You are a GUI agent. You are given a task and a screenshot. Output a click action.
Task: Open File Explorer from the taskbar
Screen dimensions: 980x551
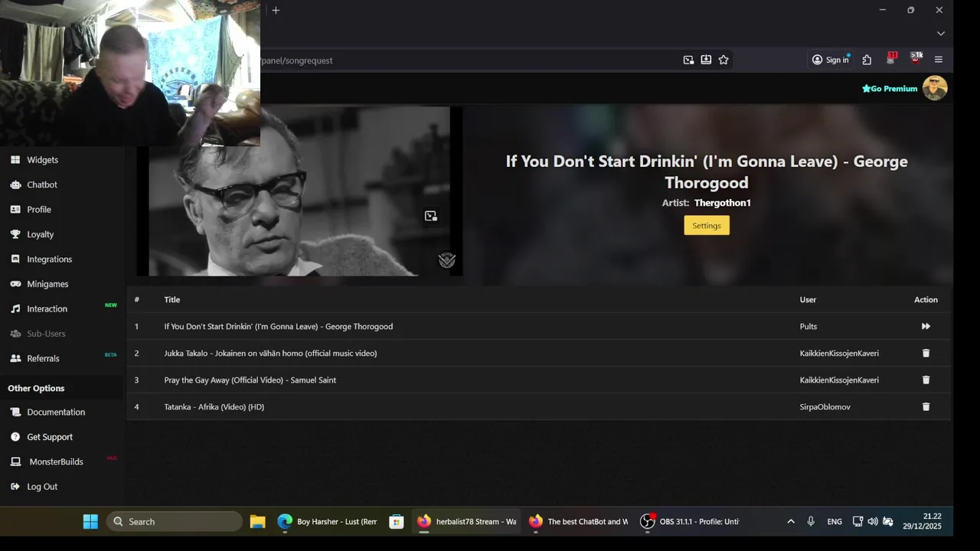257,521
